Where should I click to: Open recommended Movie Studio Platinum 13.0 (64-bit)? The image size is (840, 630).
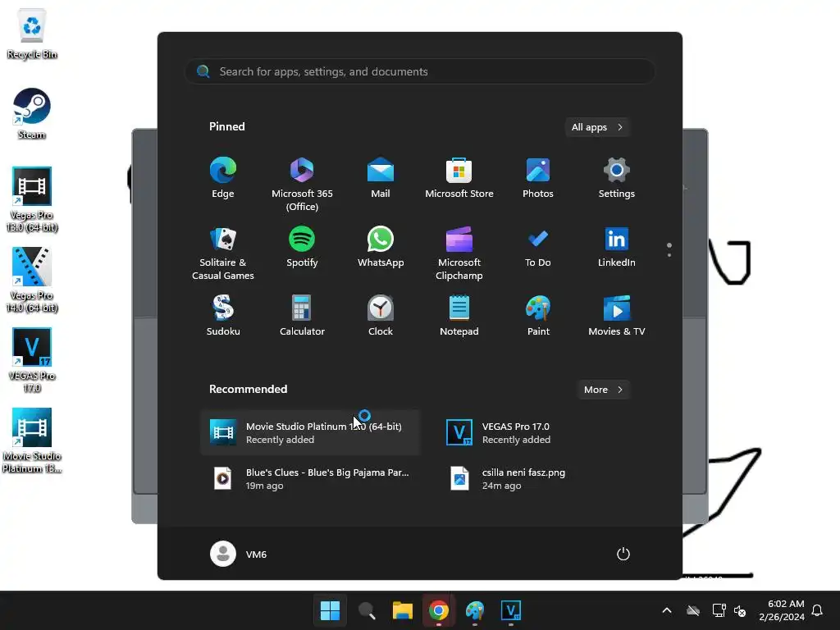[x=310, y=432]
